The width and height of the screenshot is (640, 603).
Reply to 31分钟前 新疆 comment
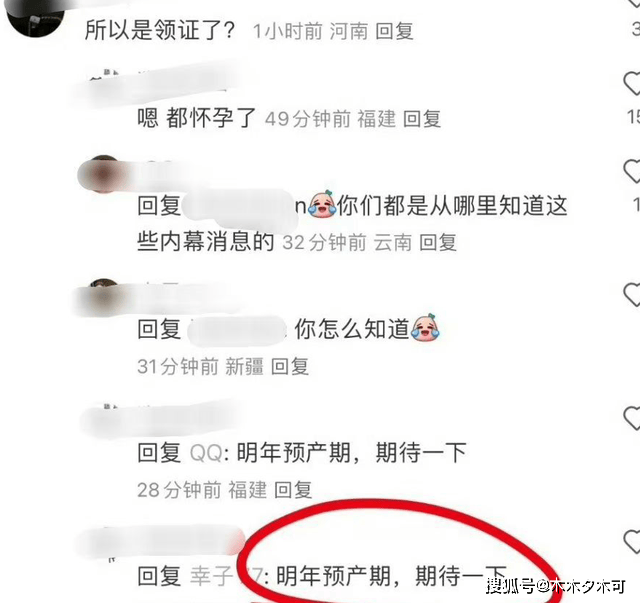(x=290, y=366)
